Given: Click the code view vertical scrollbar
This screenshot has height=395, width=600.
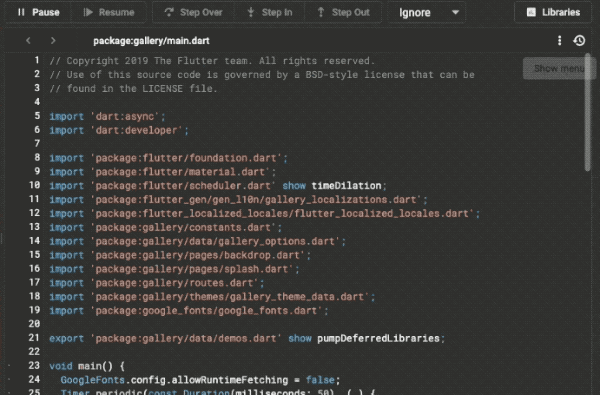Looking at the screenshot, I should (588, 113).
